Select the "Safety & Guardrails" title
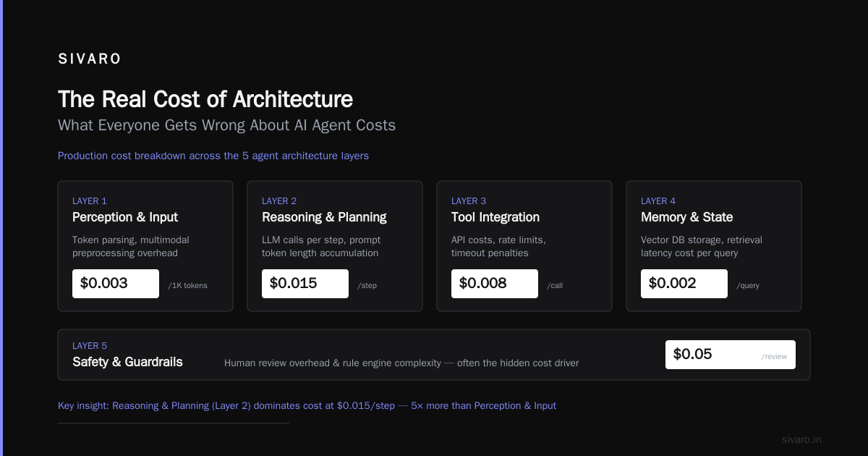Image resolution: width=868 pixels, height=456 pixels. tap(127, 362)
